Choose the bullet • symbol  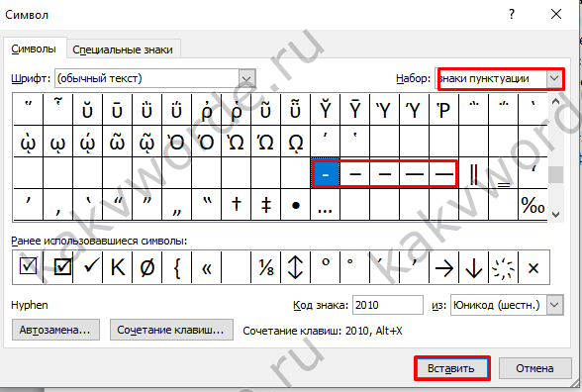click(x=295, y=205)
